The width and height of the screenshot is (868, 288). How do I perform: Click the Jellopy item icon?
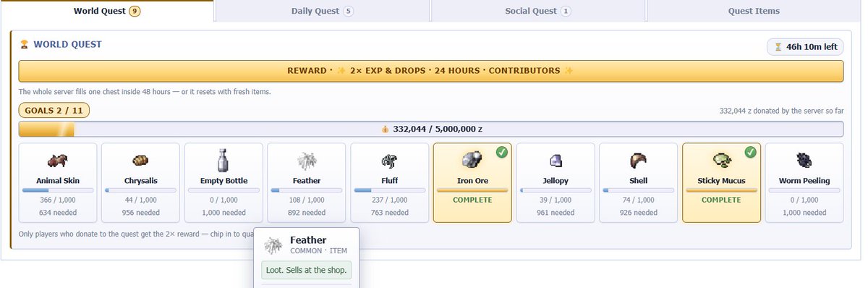pos(556,160)
